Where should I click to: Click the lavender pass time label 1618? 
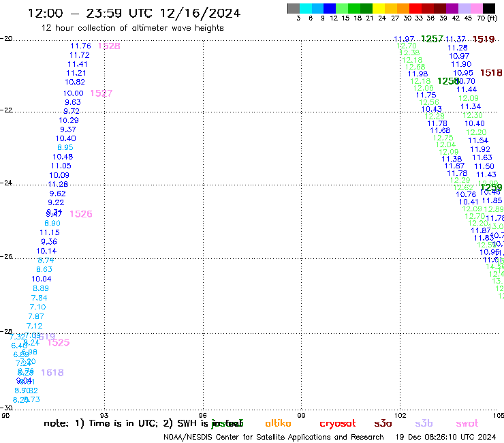[52, 373]
